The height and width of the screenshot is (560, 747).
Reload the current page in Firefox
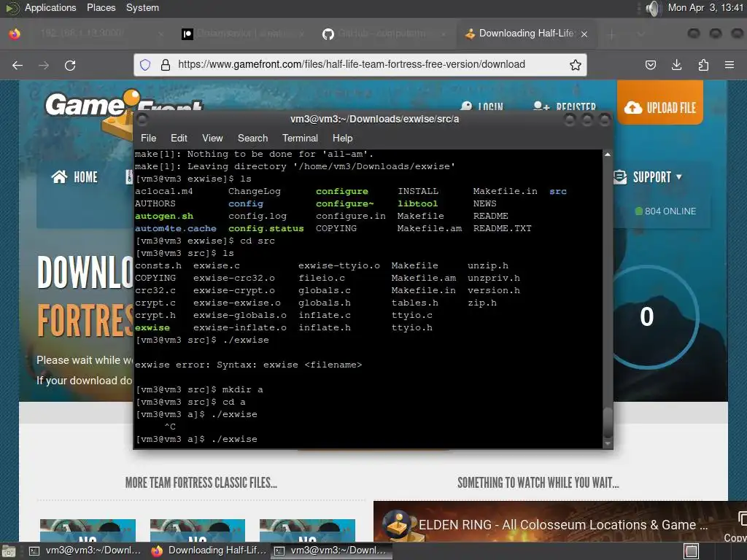[70, 65]
